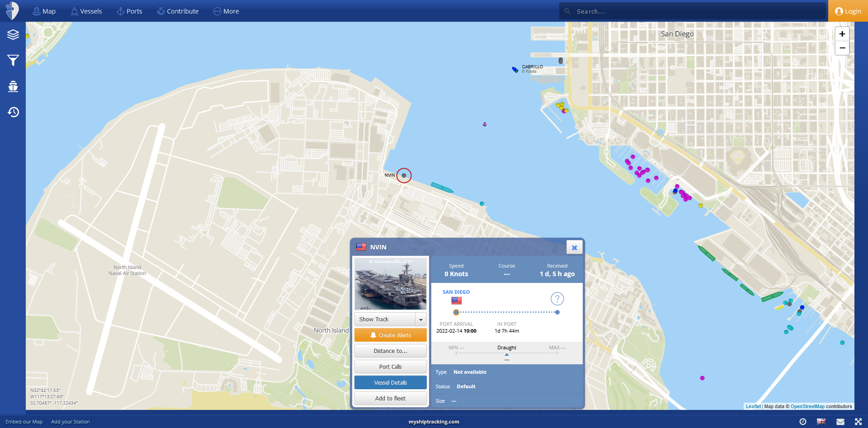868x428 pixels.
Task: Click the Draught indicator marker
Action: tap(507, 355)
